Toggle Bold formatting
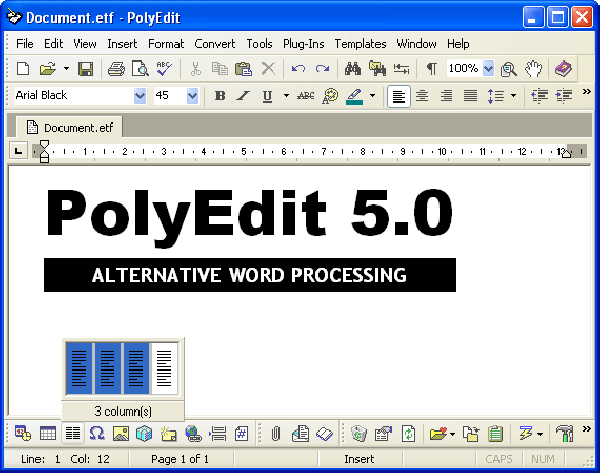600x473 pixels. tap(220, 96)
